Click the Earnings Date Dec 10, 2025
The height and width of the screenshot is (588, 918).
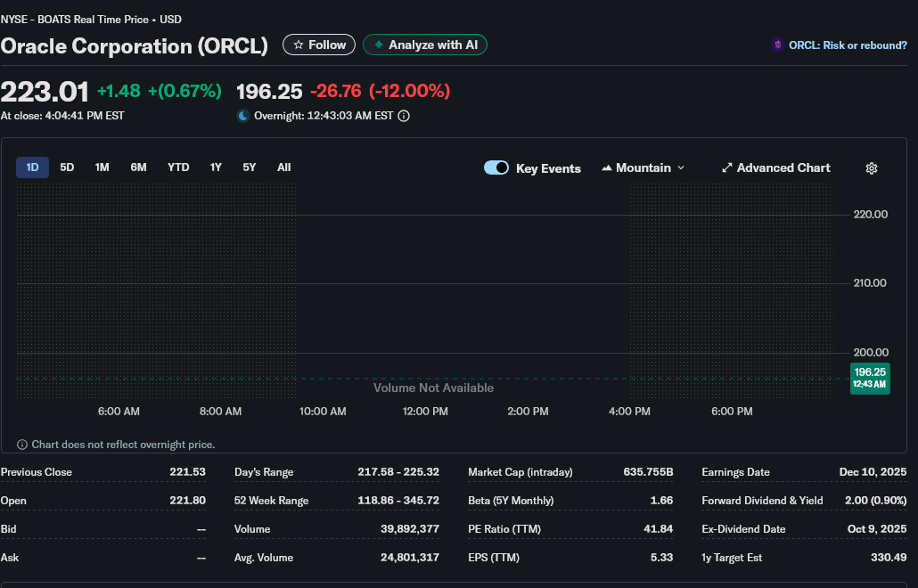pos(873,472)
